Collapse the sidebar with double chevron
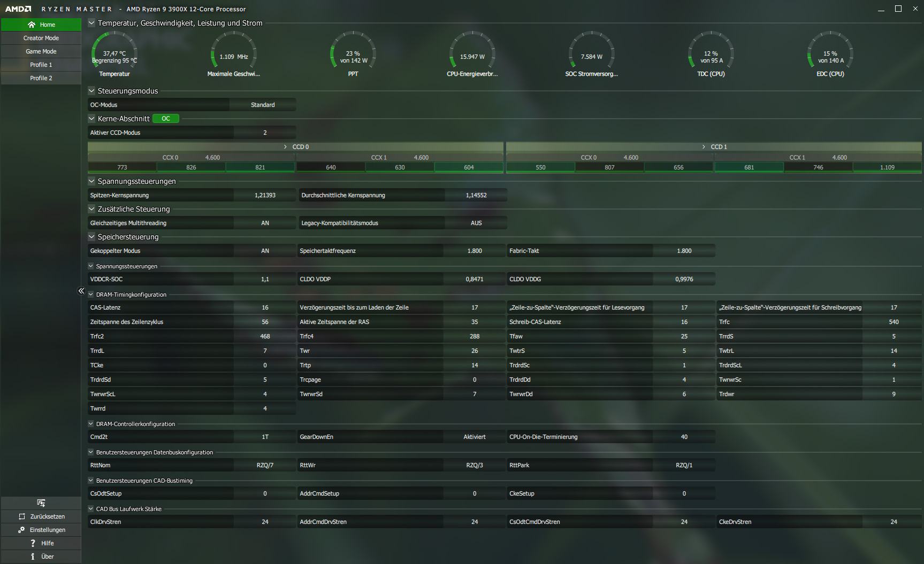The width and height of the screenshot is (924, 564). 81,291
